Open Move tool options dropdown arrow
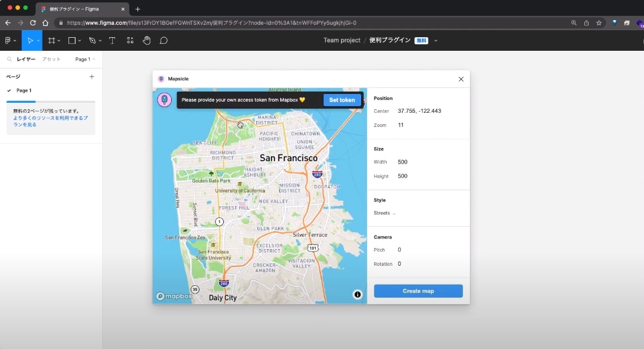This screenshot has height=349, width=644. [x=38, y=41]
